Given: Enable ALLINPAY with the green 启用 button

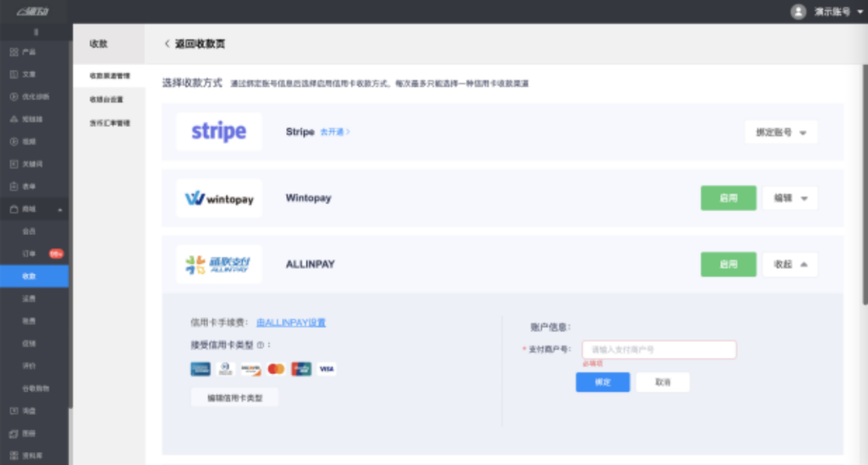Looking at the screenshot, I should coord(728,265).
